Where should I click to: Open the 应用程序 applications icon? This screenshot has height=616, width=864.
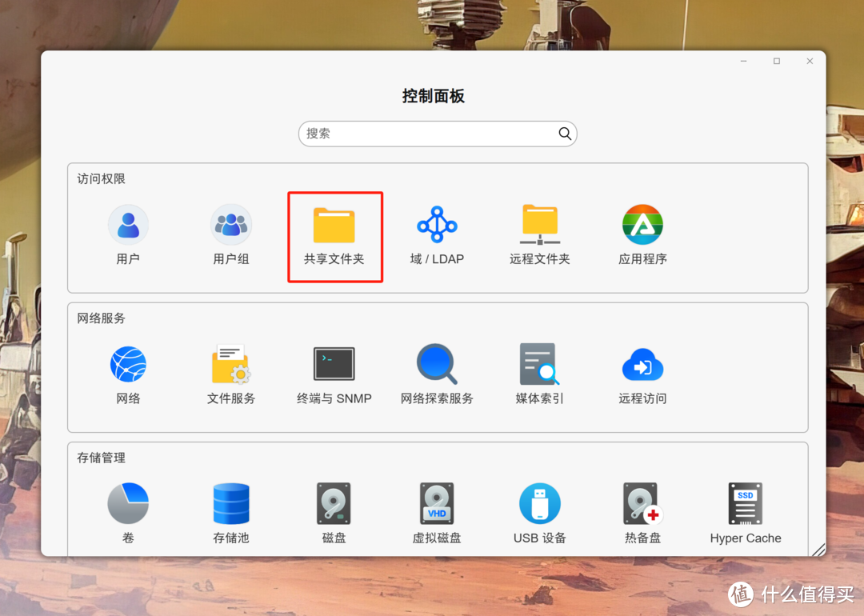tap(642, 225)
